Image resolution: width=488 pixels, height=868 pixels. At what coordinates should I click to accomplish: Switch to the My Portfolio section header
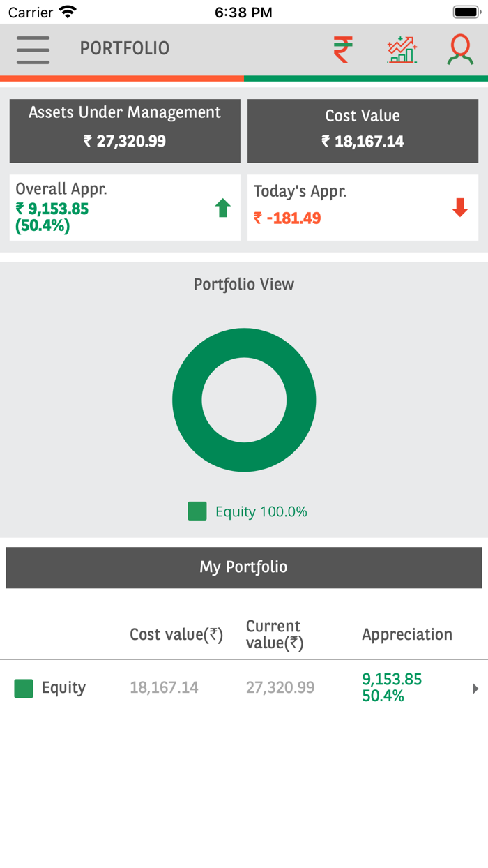[244, 567]
